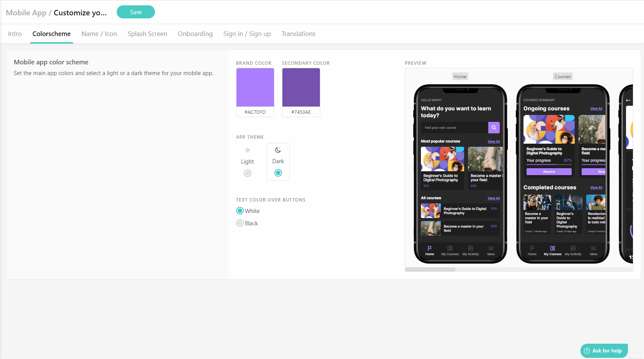Click the sun icon for Light theme
Screen dimensions: 644x359
(248, 150)
